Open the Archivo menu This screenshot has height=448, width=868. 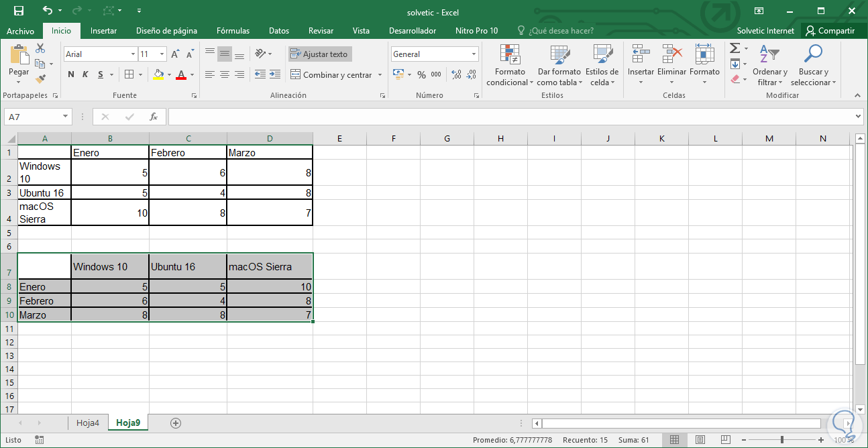(21, 31)
